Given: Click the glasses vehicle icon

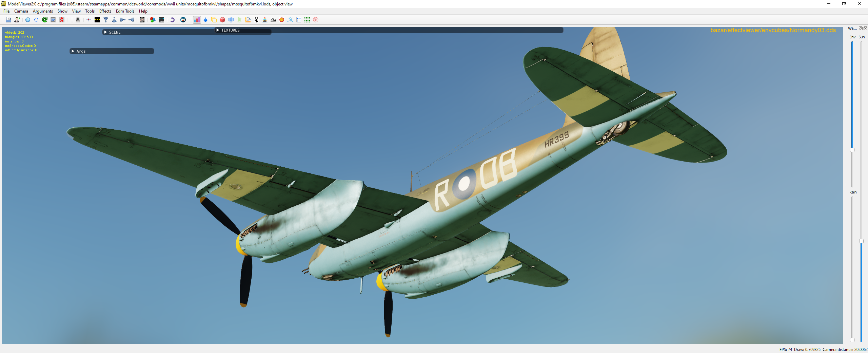Looking at the screenshot, I should (273, 20).
